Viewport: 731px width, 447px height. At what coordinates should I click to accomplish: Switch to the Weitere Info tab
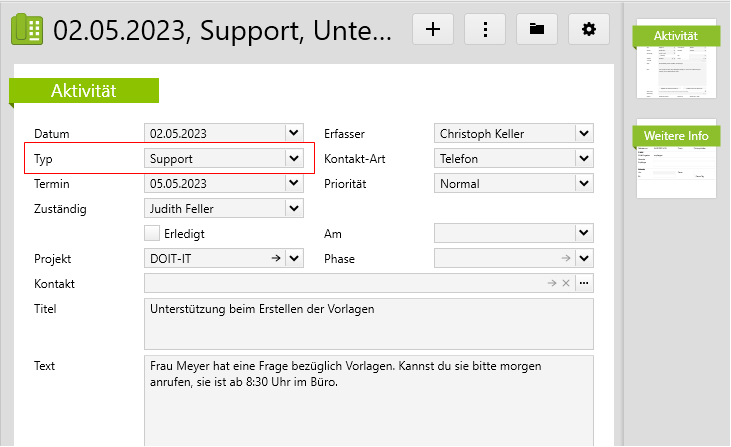point(677,136)
